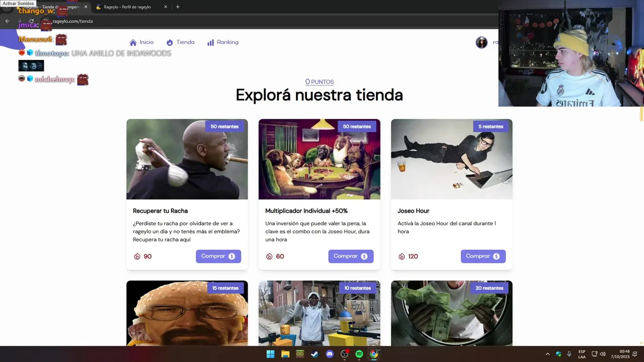Buy the Recuperar tu Racha item
Viewport: 644px width, 362px height.
tap(218, 256)
